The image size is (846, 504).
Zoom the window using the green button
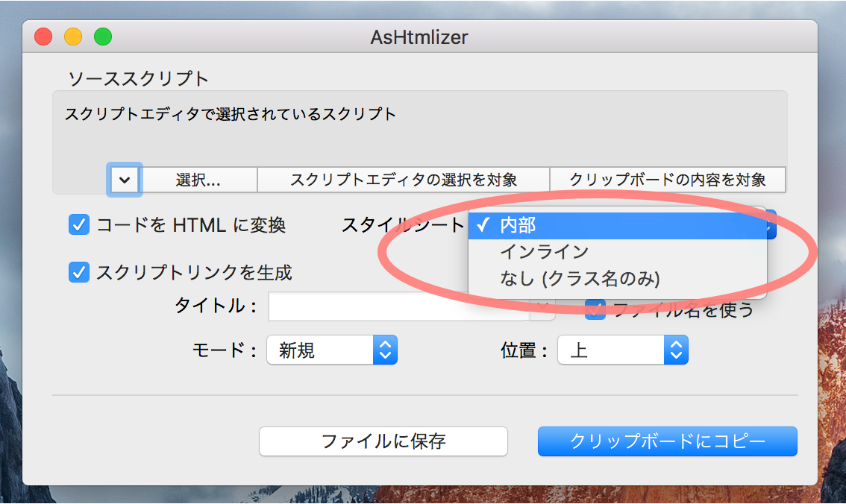(x=102, y=36)
